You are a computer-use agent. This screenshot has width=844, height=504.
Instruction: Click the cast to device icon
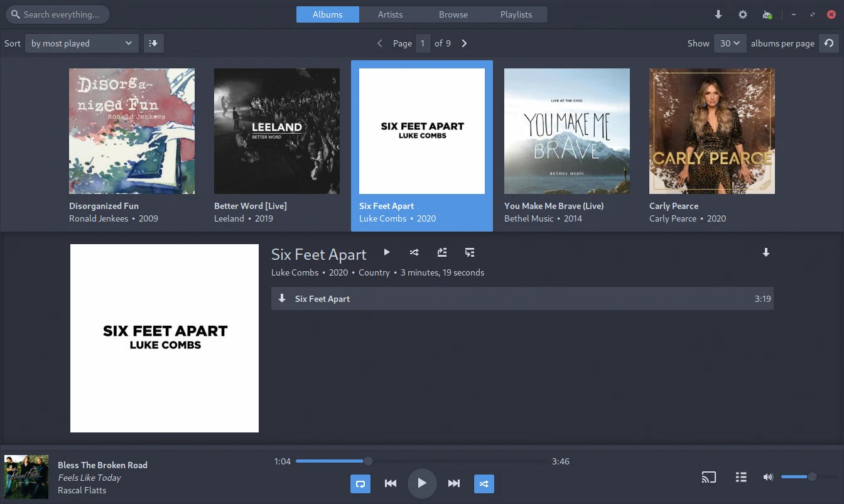tap(708, 478)
